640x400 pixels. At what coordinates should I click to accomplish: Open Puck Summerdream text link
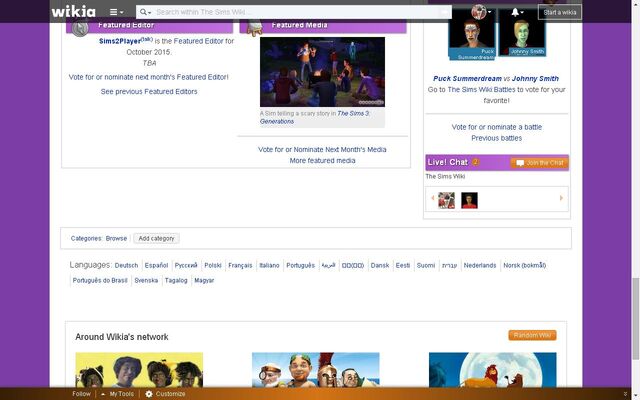(467, 79)
